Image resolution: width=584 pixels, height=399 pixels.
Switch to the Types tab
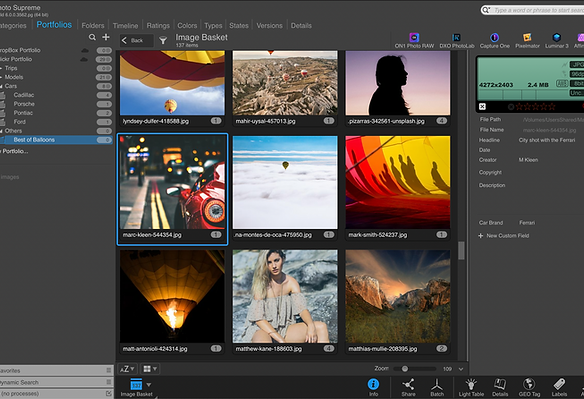pyautogui.click(x=213, y=25)
